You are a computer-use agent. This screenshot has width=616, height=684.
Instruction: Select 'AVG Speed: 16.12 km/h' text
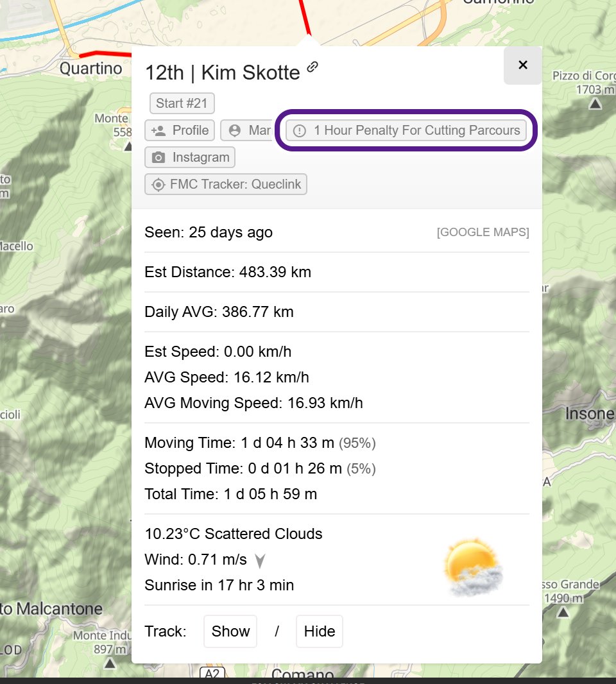click(227, 377)
